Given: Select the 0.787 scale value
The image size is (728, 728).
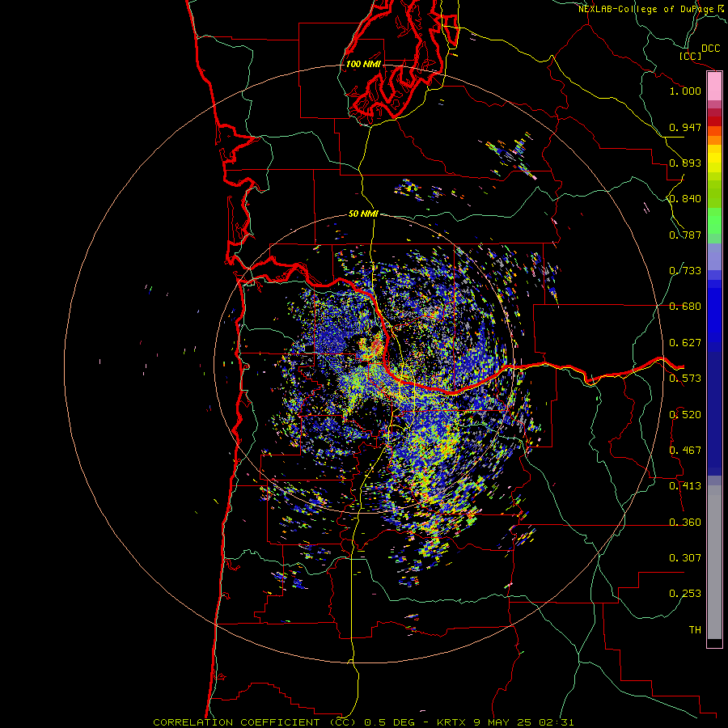Looking at the screenshot, I should (x=685, y=235).
